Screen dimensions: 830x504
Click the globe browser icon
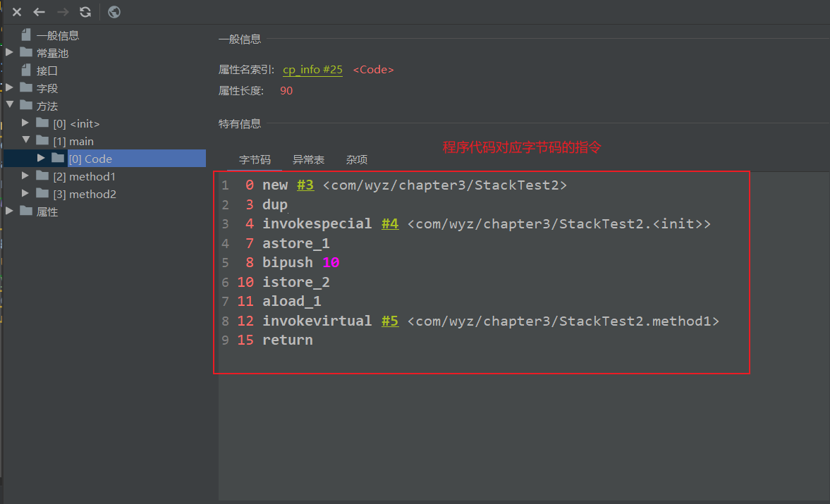point(114,12)
